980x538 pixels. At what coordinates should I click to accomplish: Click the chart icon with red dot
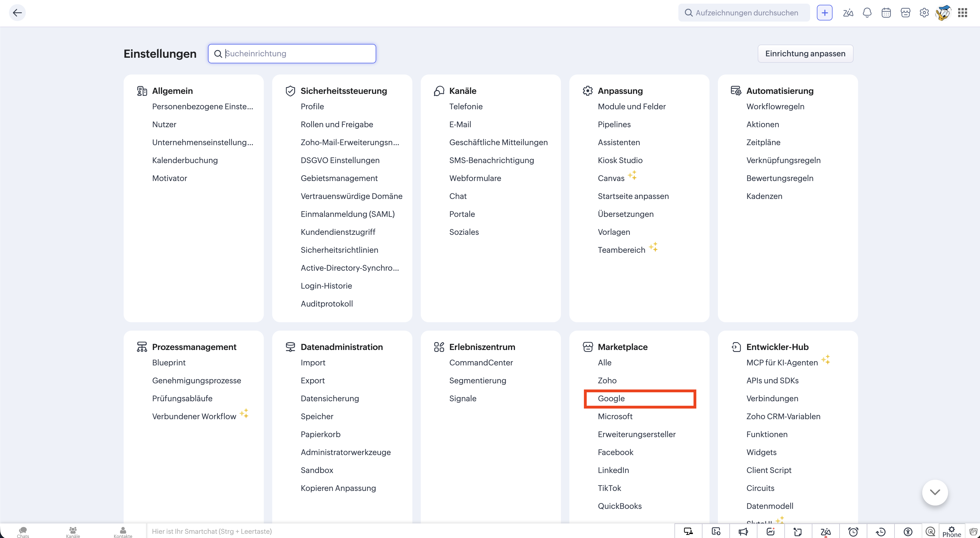771,531
